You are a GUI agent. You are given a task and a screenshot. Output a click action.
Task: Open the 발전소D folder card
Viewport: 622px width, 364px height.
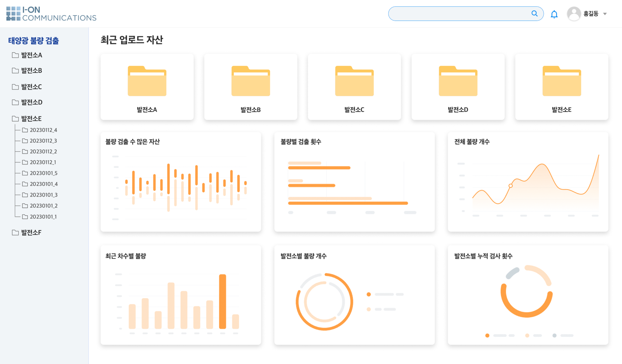click(x=458, y=87)
